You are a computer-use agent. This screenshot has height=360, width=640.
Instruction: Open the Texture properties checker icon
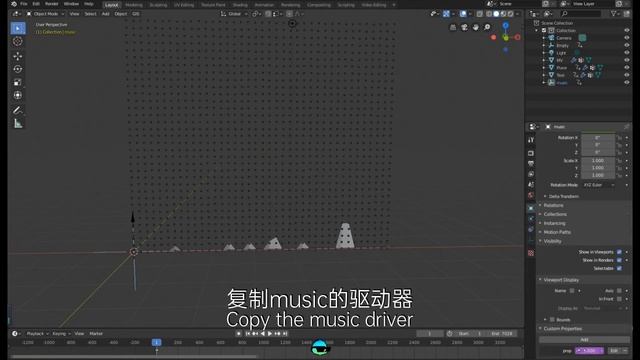(x=531, y=253)
